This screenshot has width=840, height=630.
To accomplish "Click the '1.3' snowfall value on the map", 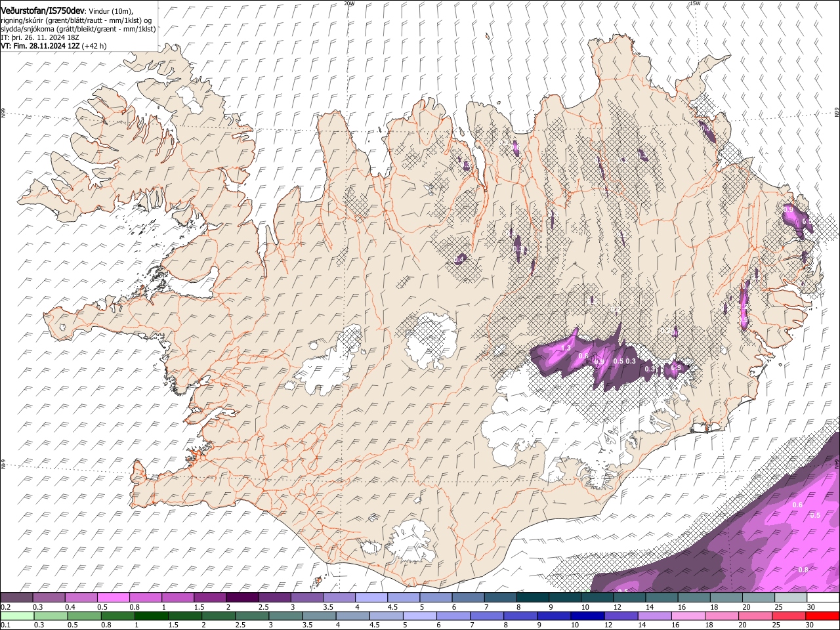I will pyautogui.click(x=566, y=348).
